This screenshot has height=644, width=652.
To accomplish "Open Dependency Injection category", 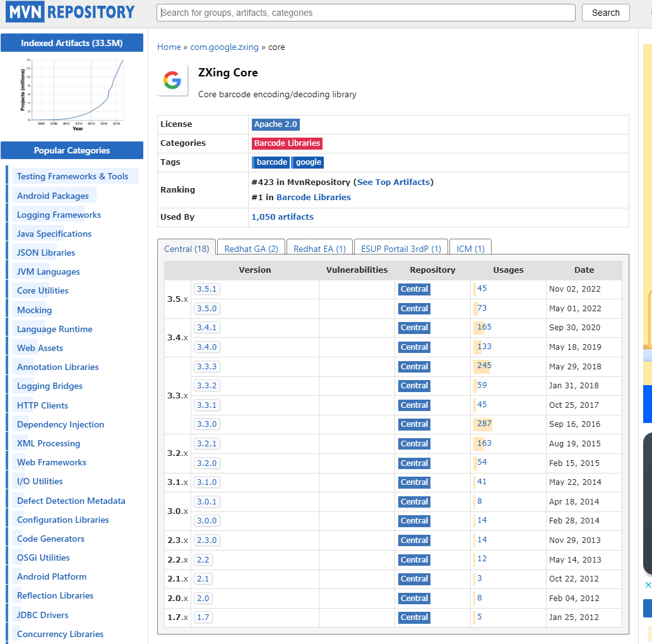I will coord(61,424).
